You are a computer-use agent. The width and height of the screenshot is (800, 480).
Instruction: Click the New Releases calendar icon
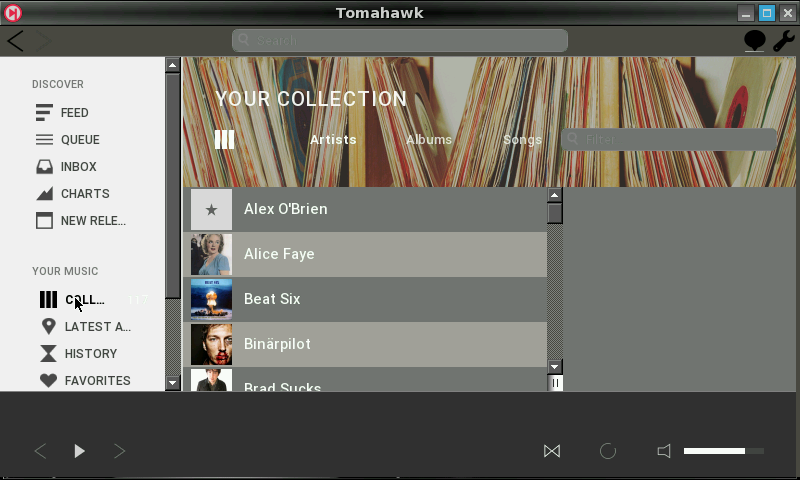click(44, 221)
